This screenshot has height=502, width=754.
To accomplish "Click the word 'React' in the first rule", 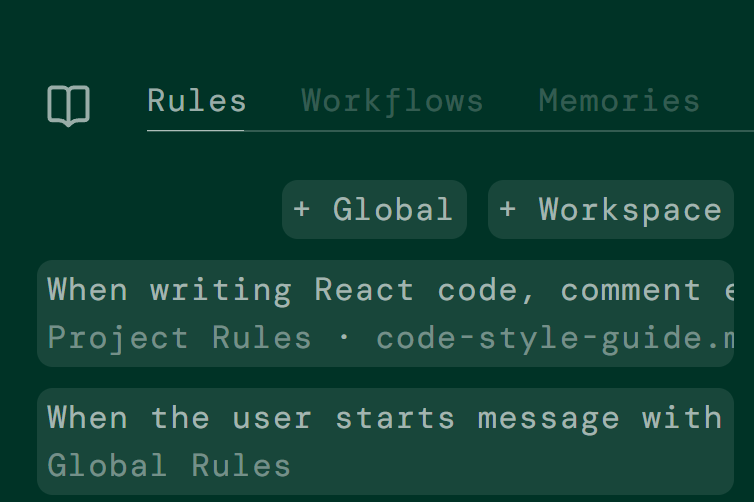I will click(364, 290).
